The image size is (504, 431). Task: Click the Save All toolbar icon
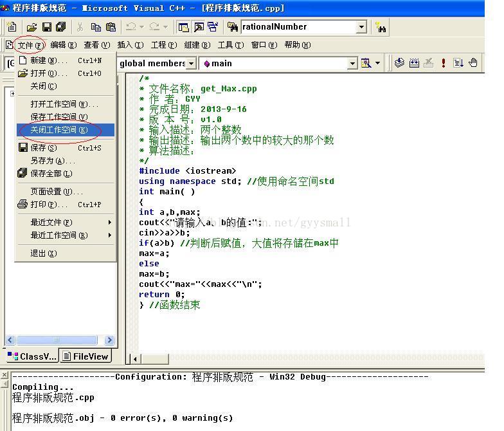point(60,27)
